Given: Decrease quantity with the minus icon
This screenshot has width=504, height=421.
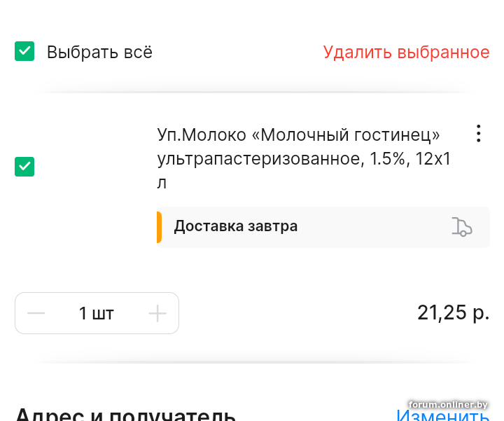Looking at the screenshot, I should [x=36, y=313].
